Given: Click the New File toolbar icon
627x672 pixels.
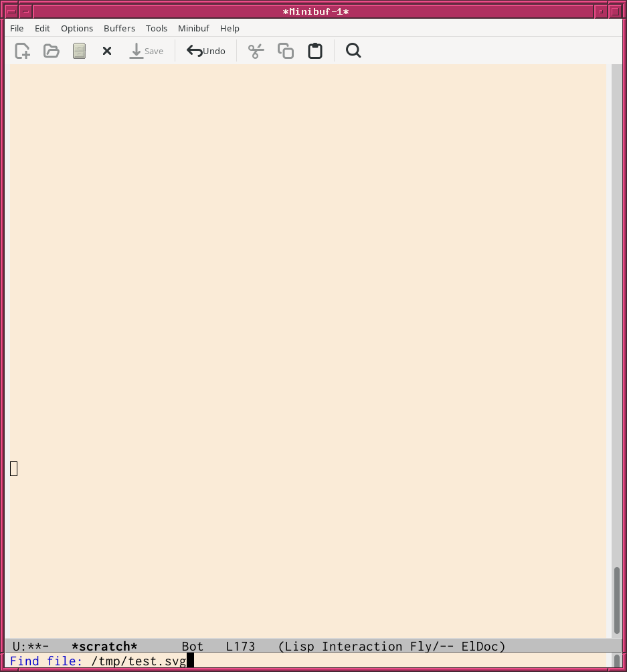Looking at the screenshot, I should [22, 51].
